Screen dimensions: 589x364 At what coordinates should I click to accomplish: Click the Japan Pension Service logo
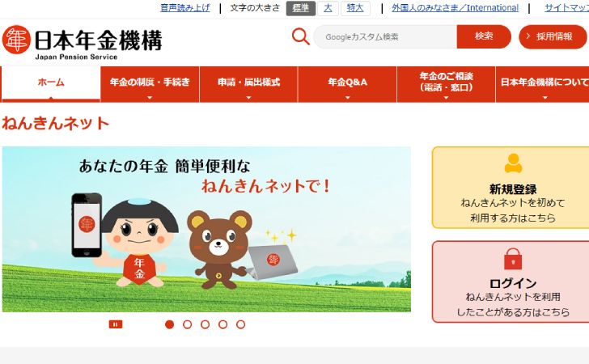[82, 42]
